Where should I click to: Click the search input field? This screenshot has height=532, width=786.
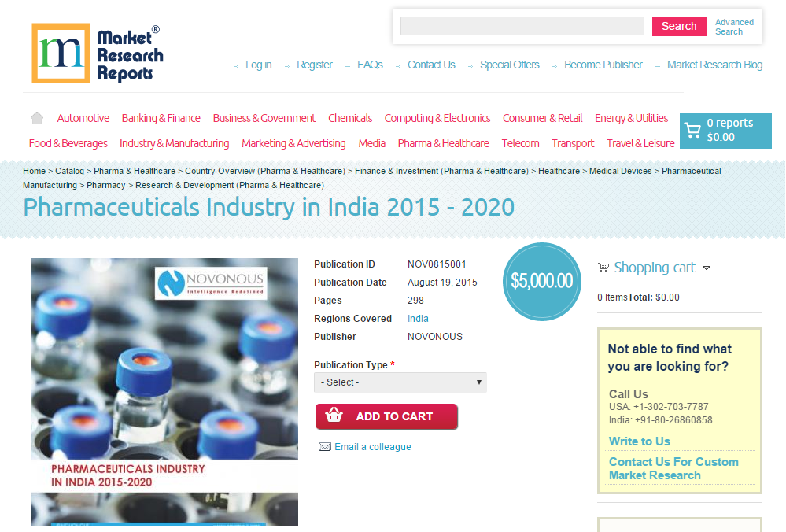tap(522, 26)
